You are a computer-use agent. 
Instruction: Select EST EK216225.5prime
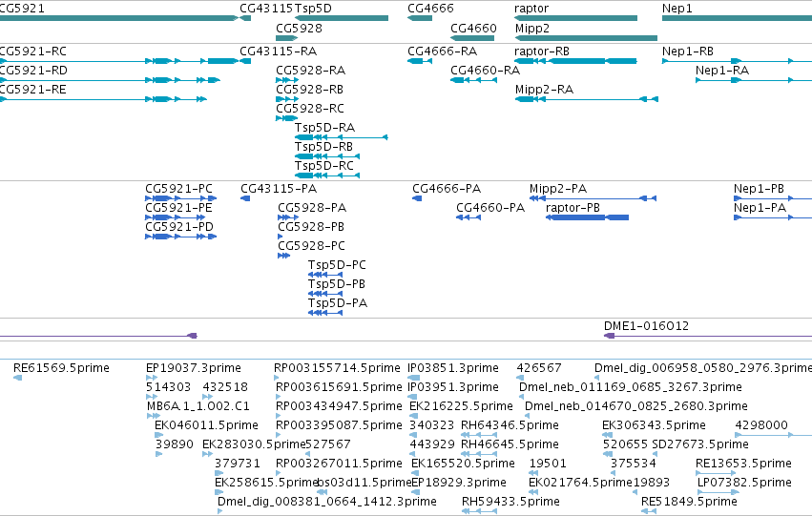tap(414, 416)
